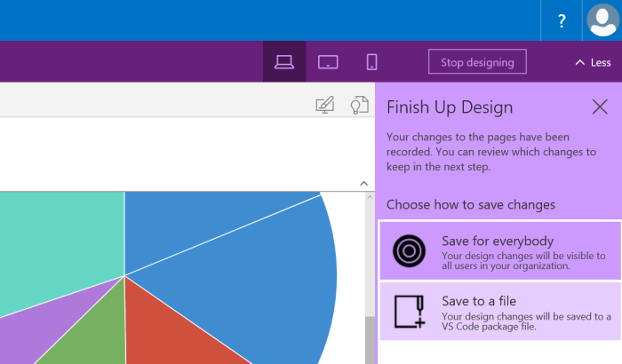Click the design pencil monitor icon
The image size is (622, 364).
click(325, 105)
